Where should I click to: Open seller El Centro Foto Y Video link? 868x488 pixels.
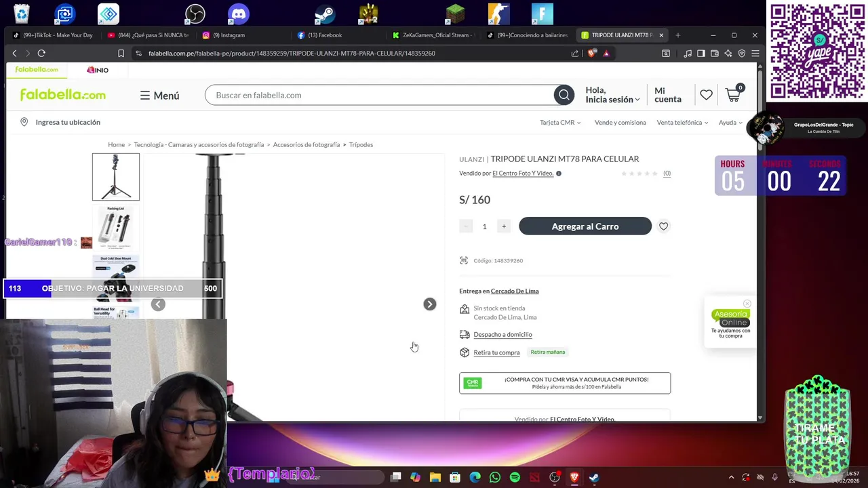(x=523, y=174)
